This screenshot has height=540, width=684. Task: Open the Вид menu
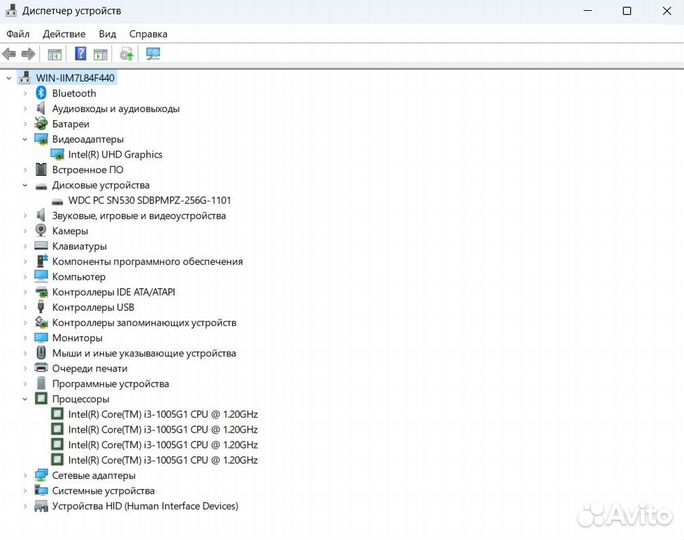(x=107, y=34)
